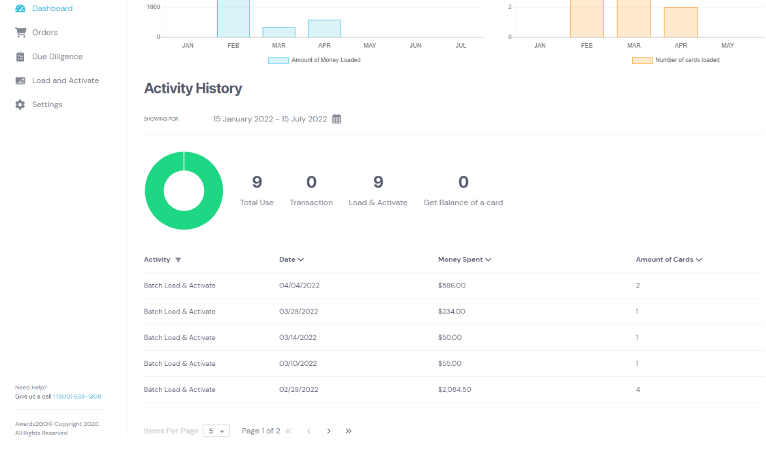
Task: Go to the first page arrow
Action: tap(289, 431)
